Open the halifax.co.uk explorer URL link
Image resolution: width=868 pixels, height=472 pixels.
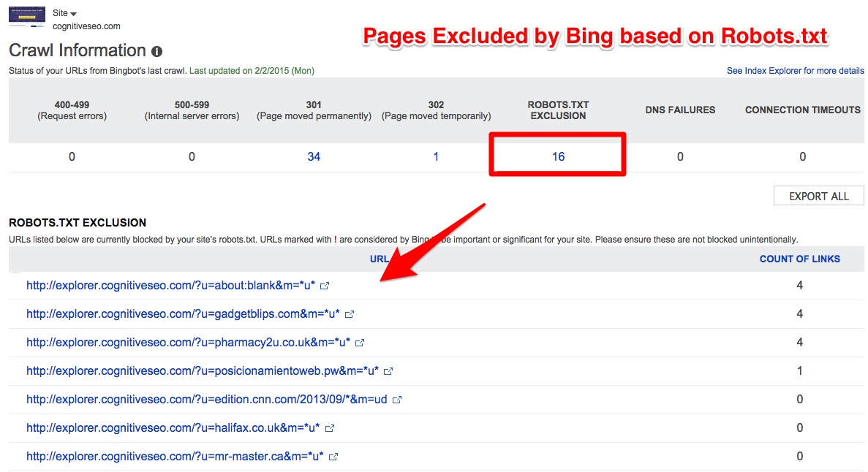[173, 427]
